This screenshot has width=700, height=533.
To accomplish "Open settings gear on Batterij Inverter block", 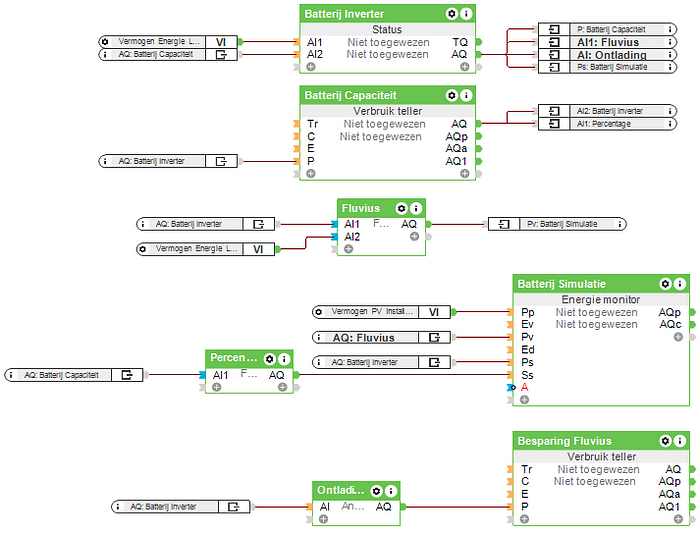I will click(452, 13).
